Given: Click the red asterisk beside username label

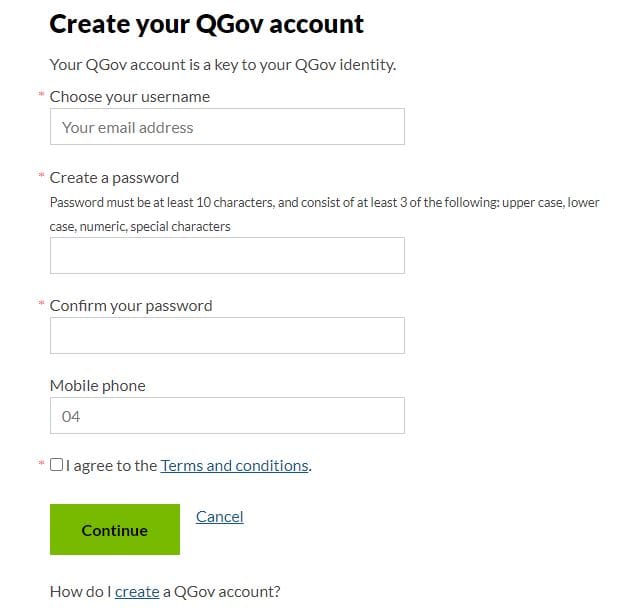Looking at the screenshot, I should 41,94.
